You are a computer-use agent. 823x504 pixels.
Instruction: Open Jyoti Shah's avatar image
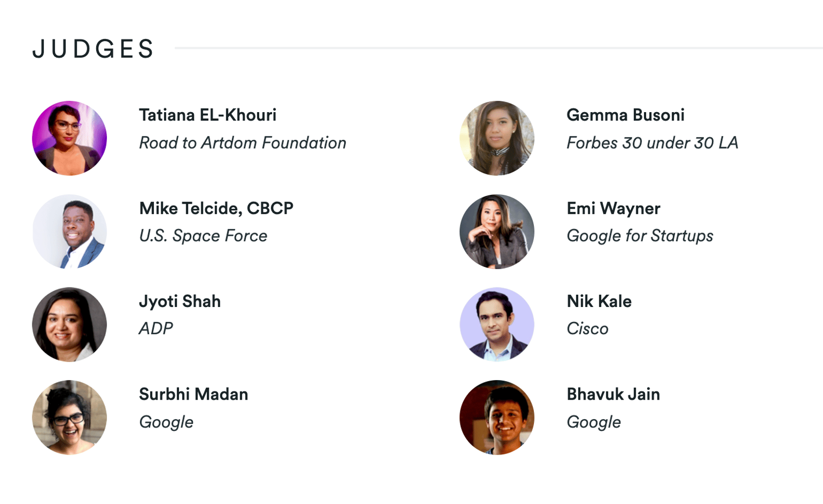tap(69, 325)
